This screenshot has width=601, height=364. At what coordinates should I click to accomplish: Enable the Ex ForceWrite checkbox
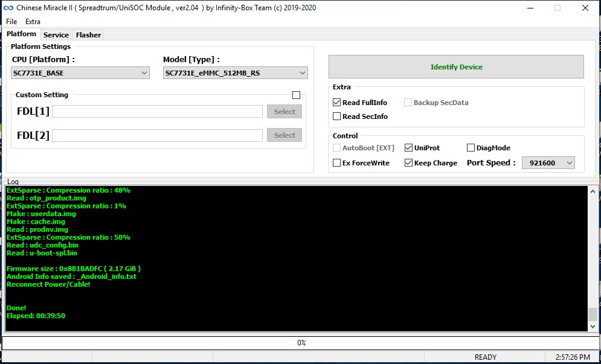tap(337, 163)
